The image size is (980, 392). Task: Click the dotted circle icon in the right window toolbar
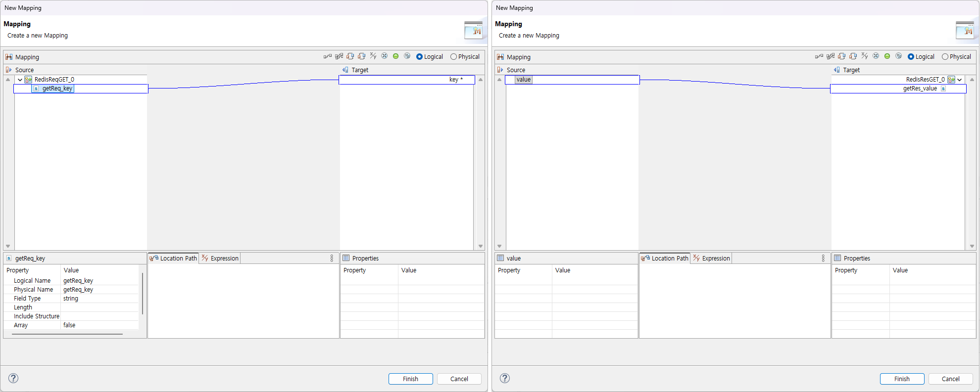pyautogui.click(x=899, y=56)
